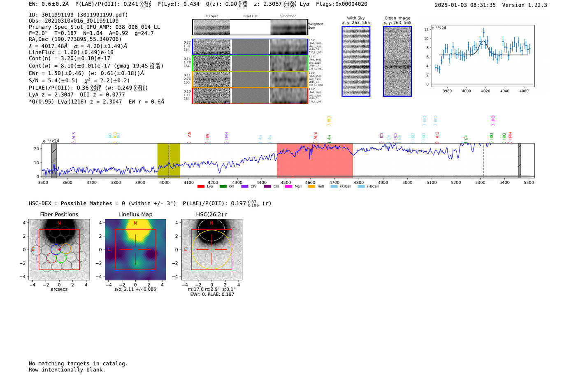Open the Weighted Sum 2D spectrum cutout

coord(250,27)
